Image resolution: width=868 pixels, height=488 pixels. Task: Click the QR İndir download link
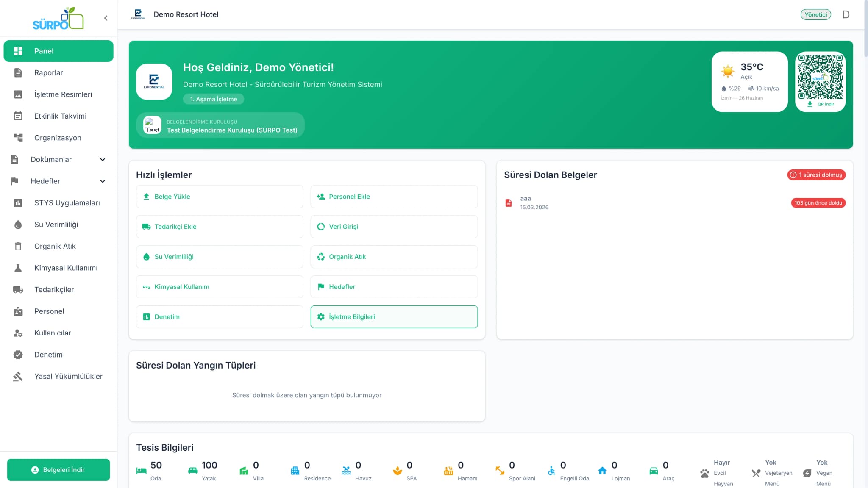[821, 104]
